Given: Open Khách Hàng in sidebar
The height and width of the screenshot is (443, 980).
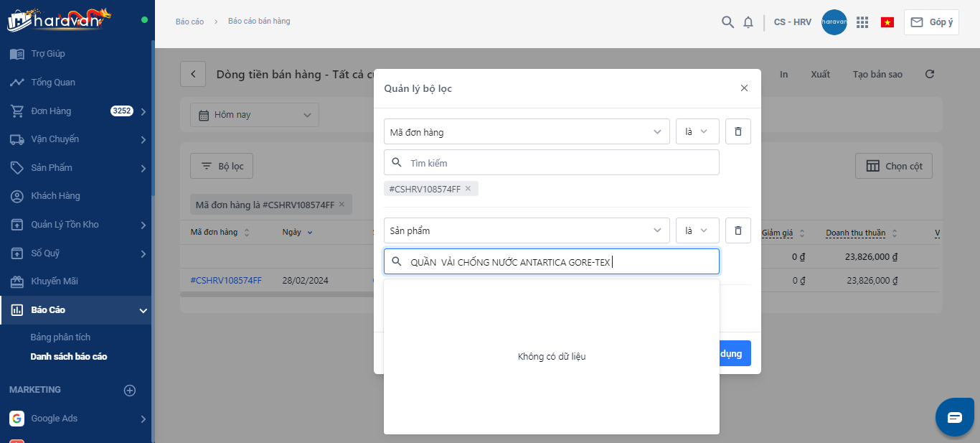Looking at the screenshot, I should [55, 196].
